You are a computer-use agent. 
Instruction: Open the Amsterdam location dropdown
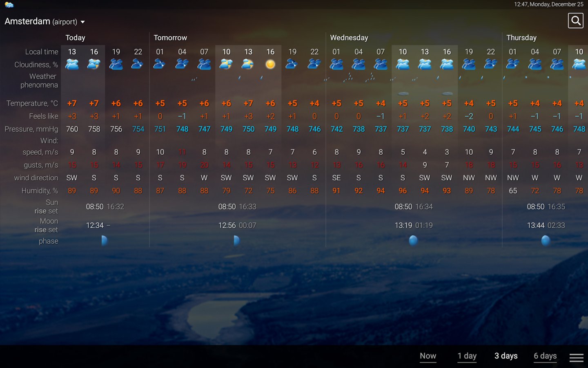(x=45, y=21)
